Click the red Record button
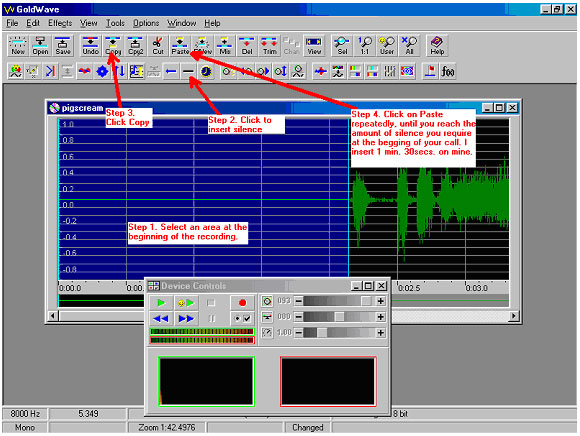Image resolution: width=580 pixels, height=436 pixels. [x=242, y=303]
